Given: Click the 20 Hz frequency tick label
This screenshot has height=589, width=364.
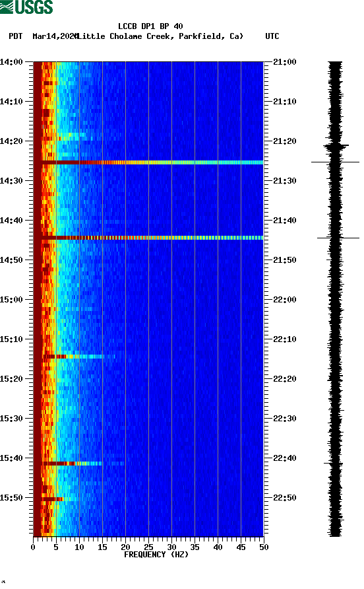Looking at the screenshot, I should [x=125, y=547].
